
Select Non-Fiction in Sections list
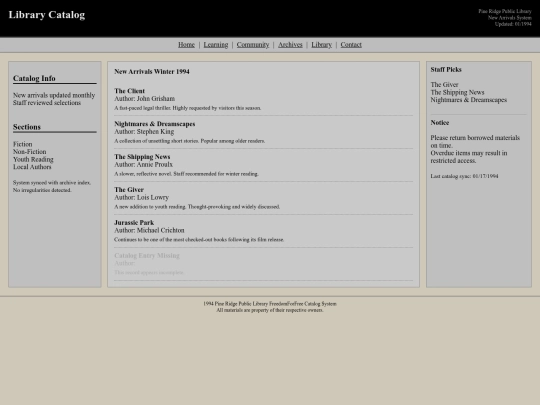click(30, 152)
